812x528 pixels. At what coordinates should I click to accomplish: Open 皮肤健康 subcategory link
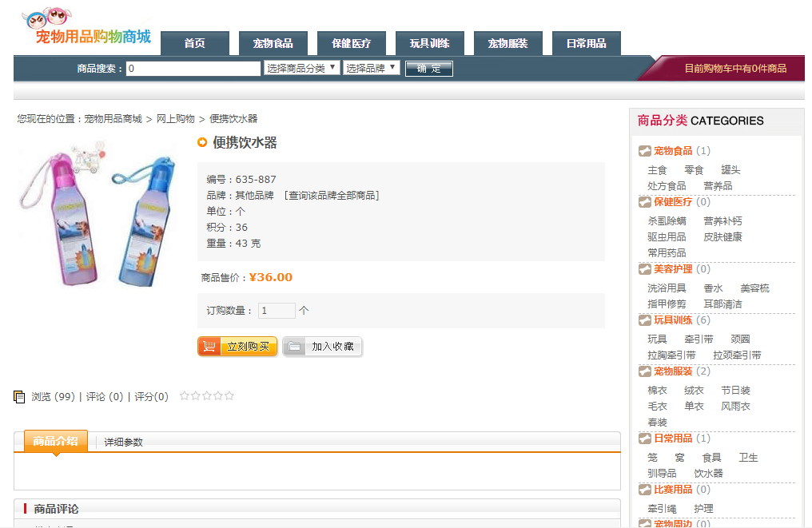tap(723, 237)
